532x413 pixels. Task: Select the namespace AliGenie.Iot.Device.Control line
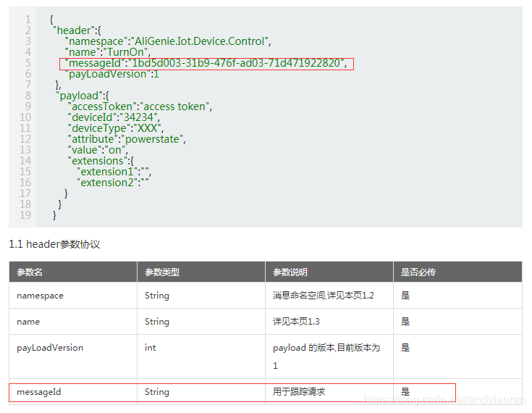click(x=168, y=41)
